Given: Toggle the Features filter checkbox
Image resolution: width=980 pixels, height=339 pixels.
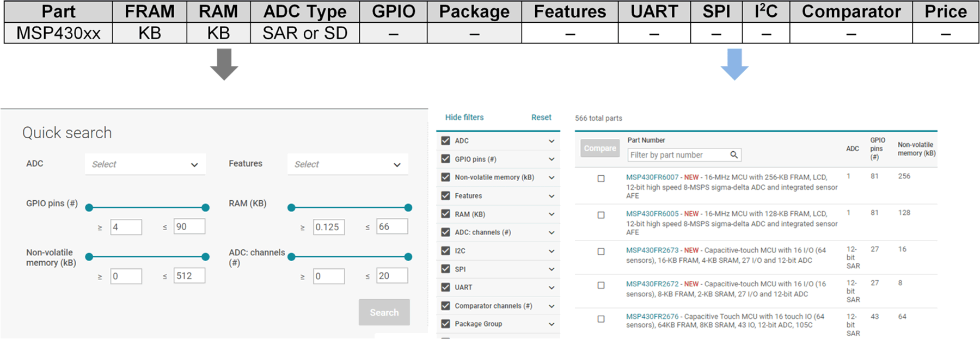Looking at the screenshot, I should tap(445, 196).
